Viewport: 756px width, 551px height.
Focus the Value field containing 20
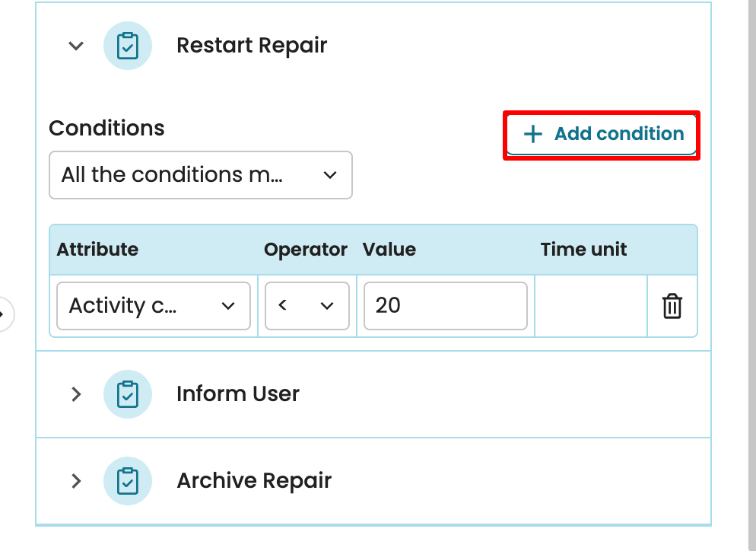(445, 306)
